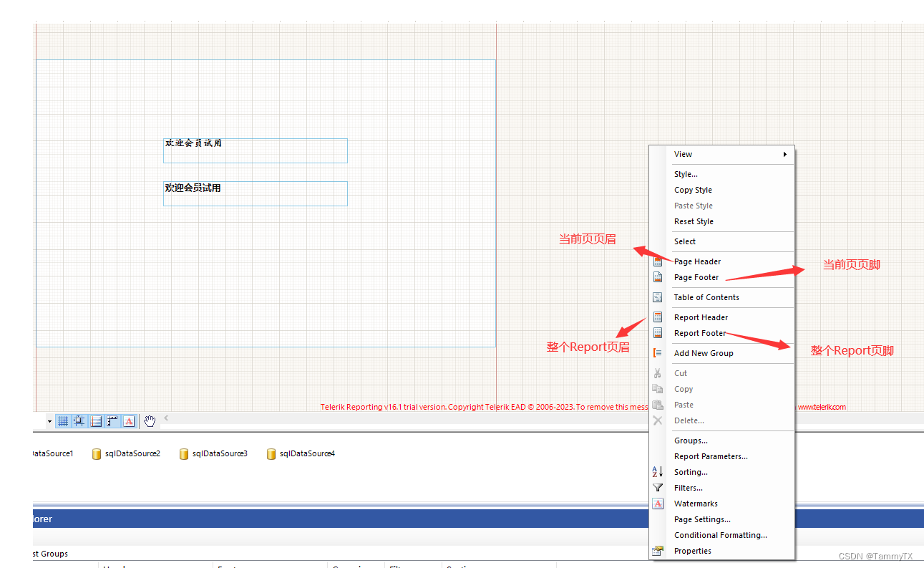Click the Copy icon in context menu
Image resolution: width=924 pixels, height=568 pixels.
point(658,389)
